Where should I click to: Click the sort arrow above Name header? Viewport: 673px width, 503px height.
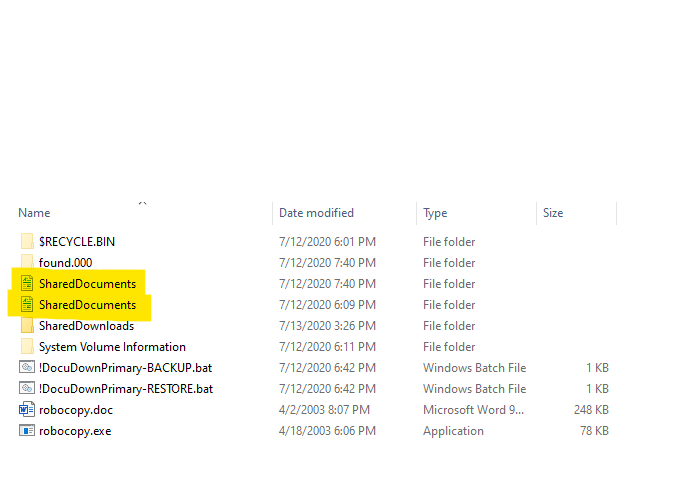coord(142,203)
